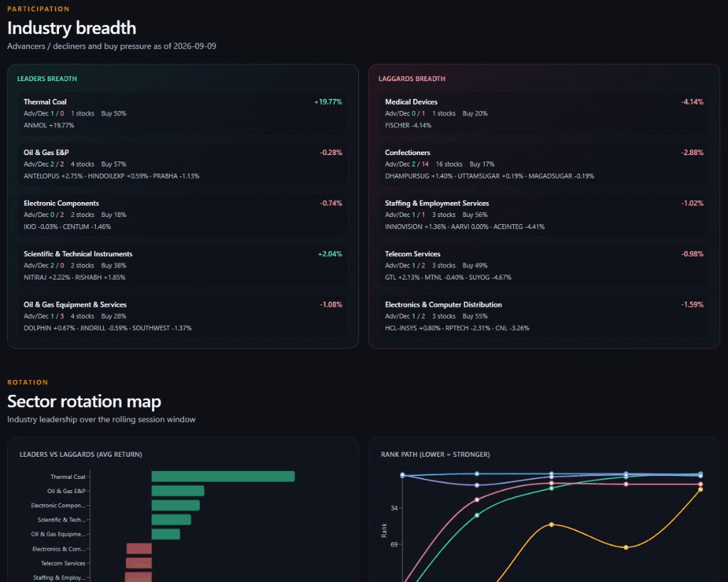Click the Buy 49% label

pyautogui.click(x=475, y=265)
